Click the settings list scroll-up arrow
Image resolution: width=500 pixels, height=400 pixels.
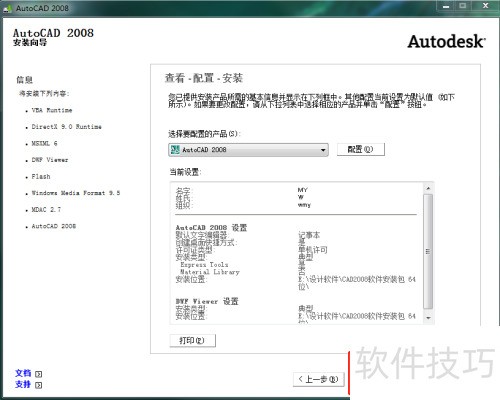pyautogui.click(x=428, y=189)
